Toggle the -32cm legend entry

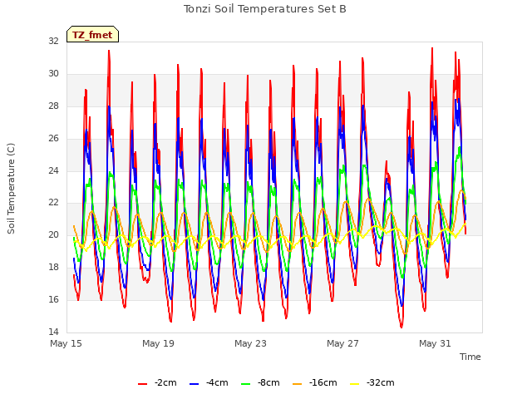click(x=372, y=383)
